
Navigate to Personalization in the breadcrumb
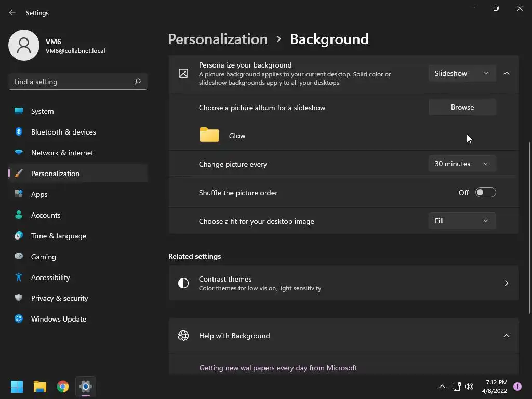point(218,39)
